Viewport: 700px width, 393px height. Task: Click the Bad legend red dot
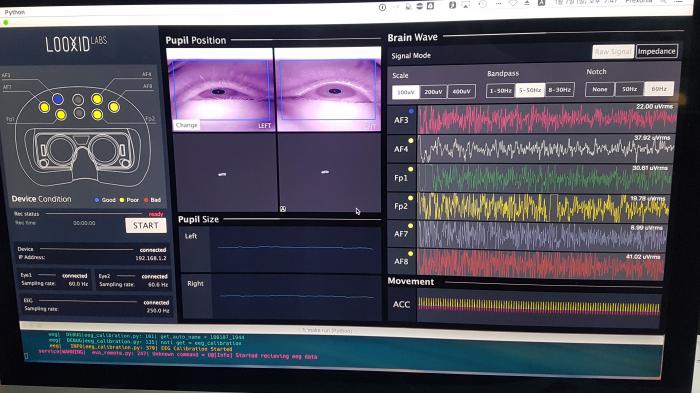click(x=146, y=200)
